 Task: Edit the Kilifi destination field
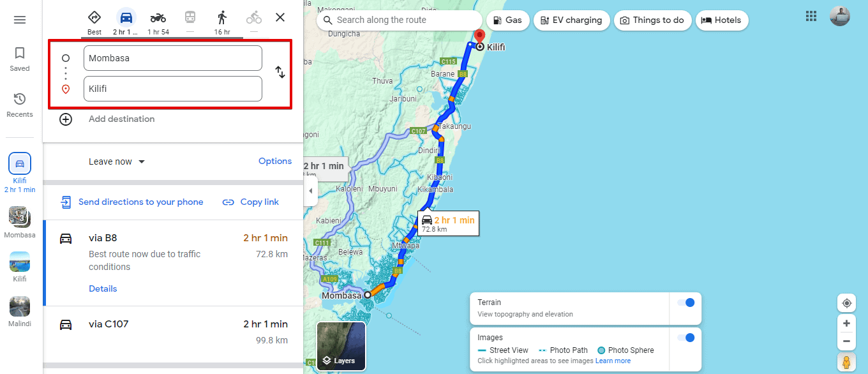tap(173, 89)
